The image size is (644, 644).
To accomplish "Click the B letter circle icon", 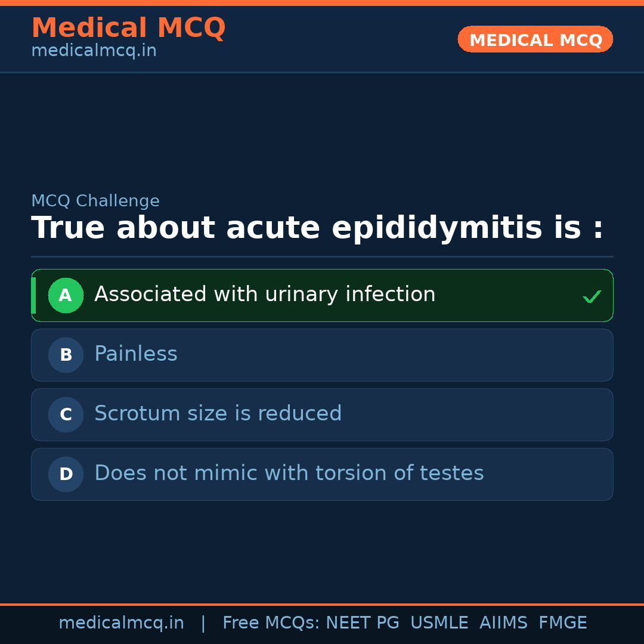I will (66, 355).
